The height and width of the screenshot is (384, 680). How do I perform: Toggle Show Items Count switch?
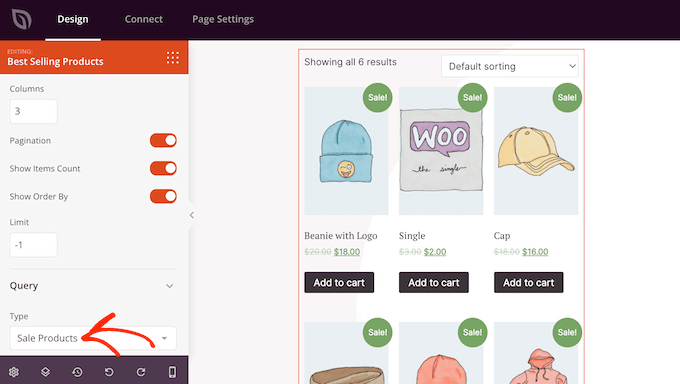pos(163,168)
